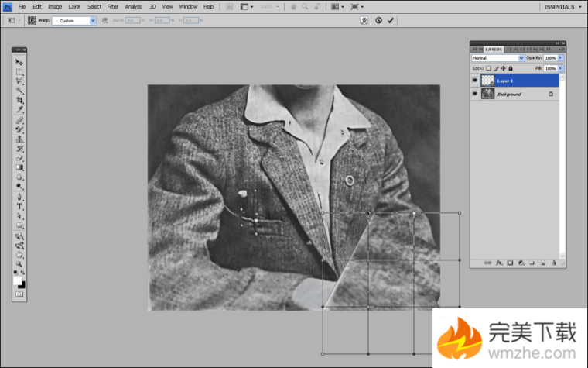Select the Zoom tool in toolbox
588x368 pixels.
(x=19, y=264)
